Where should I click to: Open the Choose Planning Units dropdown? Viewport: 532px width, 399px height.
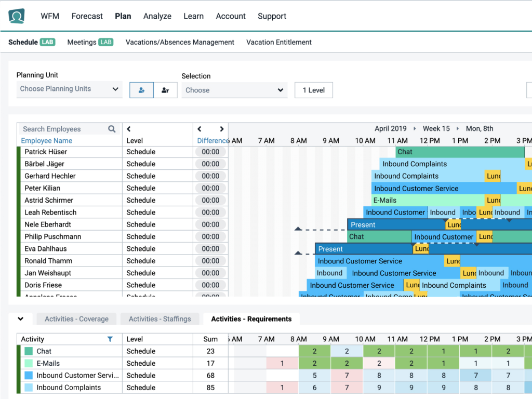pos(69,89)
